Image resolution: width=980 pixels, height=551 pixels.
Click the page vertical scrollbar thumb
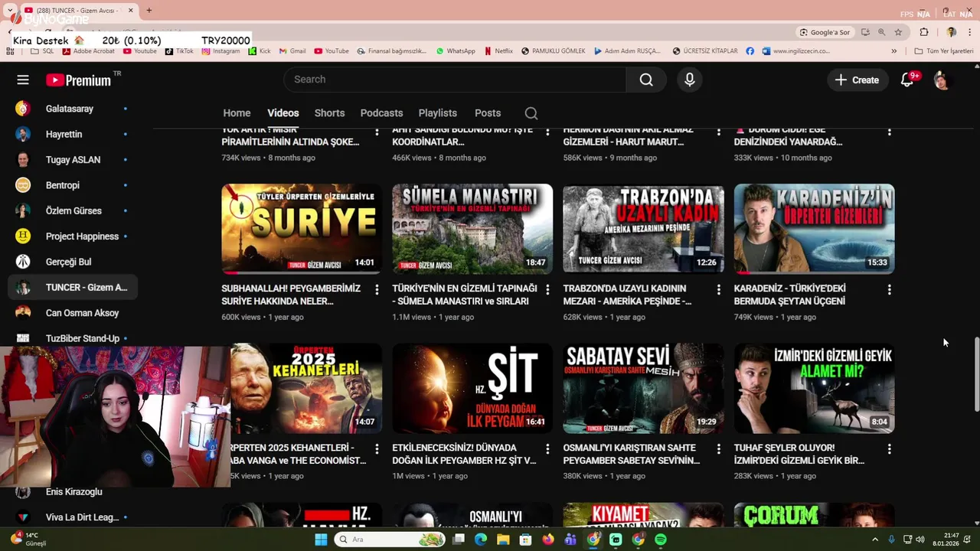click(975, 375)
